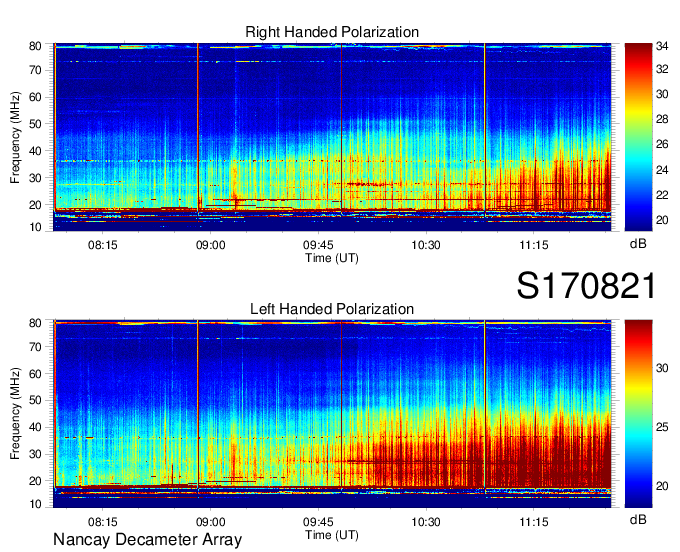
Task: Click 50 frequency tick of Left Handed plot
Action: 35,400
